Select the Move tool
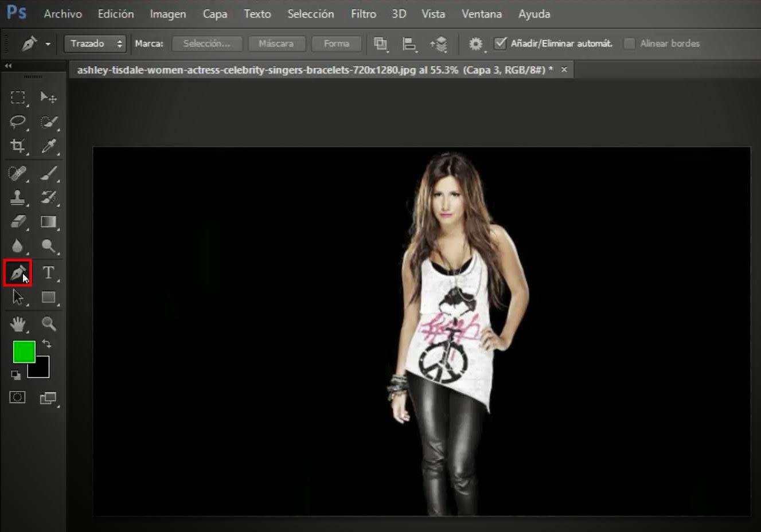This screenshot has height=532, width=761. [49, 97]
